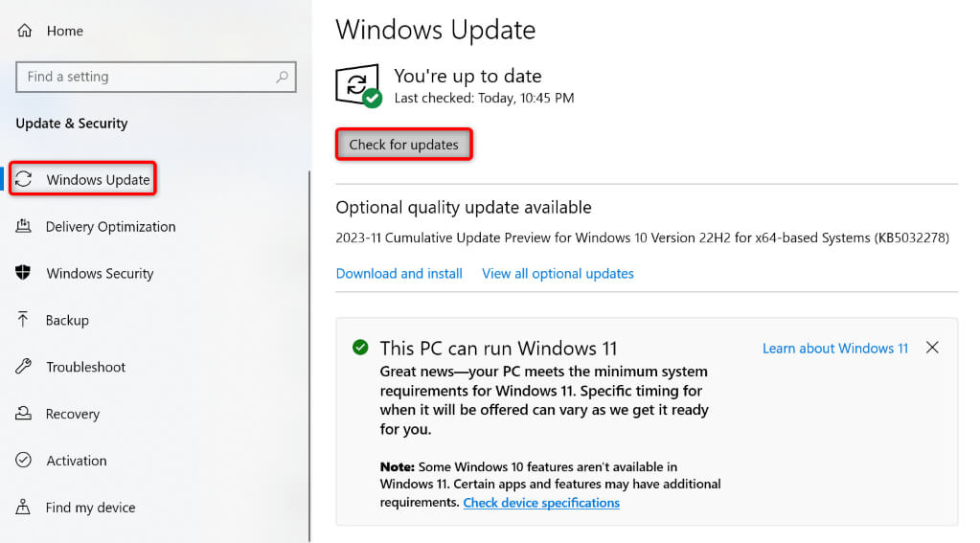Click the Update & Security heading

71,124
